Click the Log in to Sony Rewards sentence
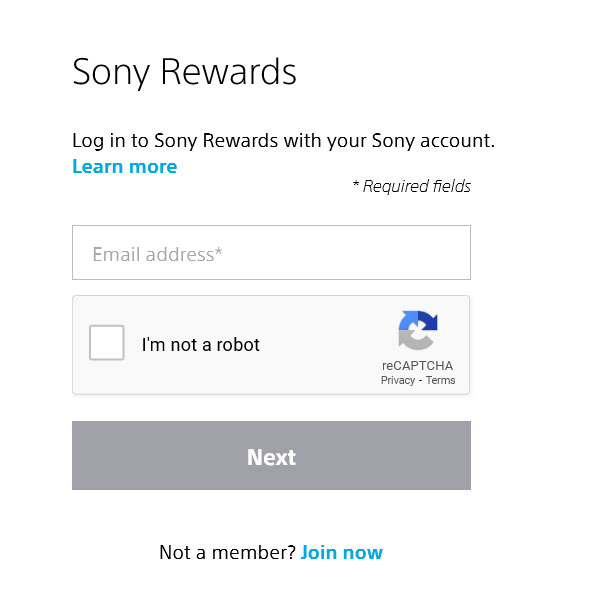This screenshot has height=589, width=591. point(283,141)
